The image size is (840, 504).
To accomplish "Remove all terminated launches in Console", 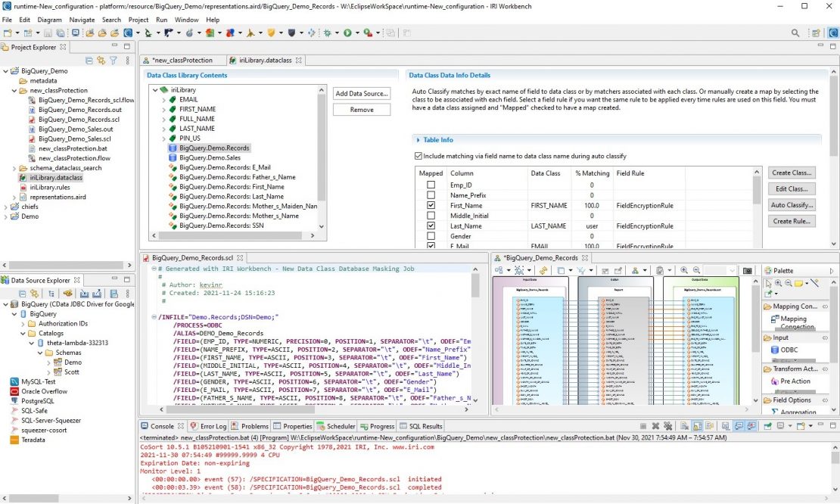I will point(668,426).
